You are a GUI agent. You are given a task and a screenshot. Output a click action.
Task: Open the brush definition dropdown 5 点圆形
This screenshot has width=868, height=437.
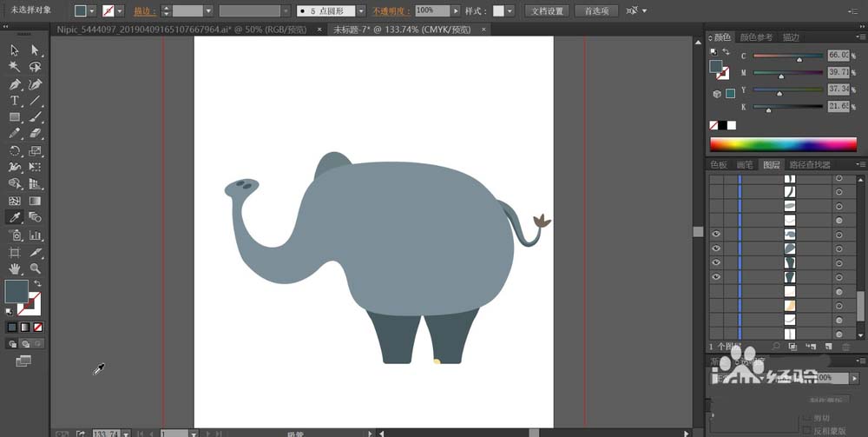click(x=361, y=10)
